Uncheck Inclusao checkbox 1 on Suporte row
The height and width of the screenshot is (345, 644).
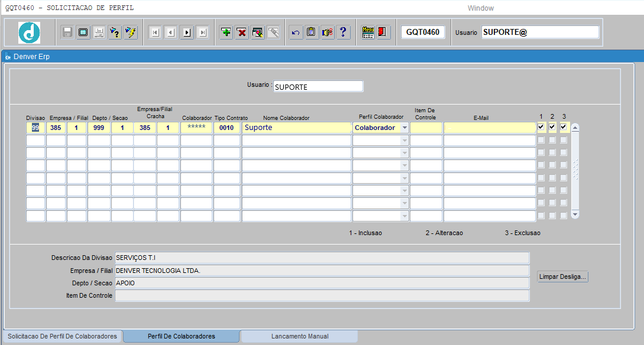(x=541, y=127)
